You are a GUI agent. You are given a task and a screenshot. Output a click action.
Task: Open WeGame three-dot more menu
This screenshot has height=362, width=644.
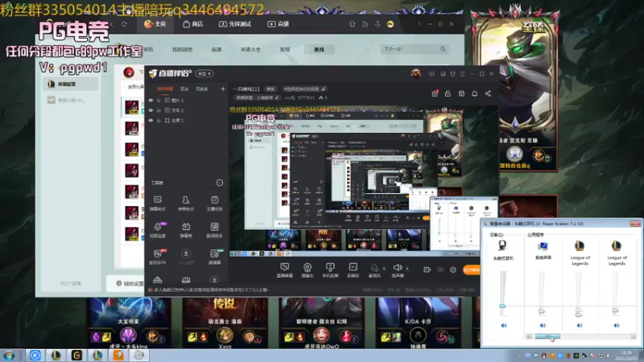pyautogui.click(x=419, y=24)
